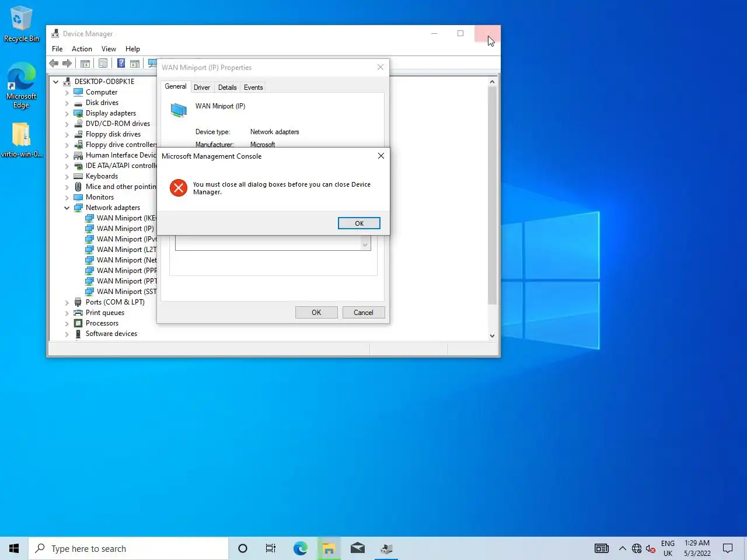The width and height of the screenshot is (747, 560).
Task: Click the ENG UK language indicator
Action: click(668, 548)
